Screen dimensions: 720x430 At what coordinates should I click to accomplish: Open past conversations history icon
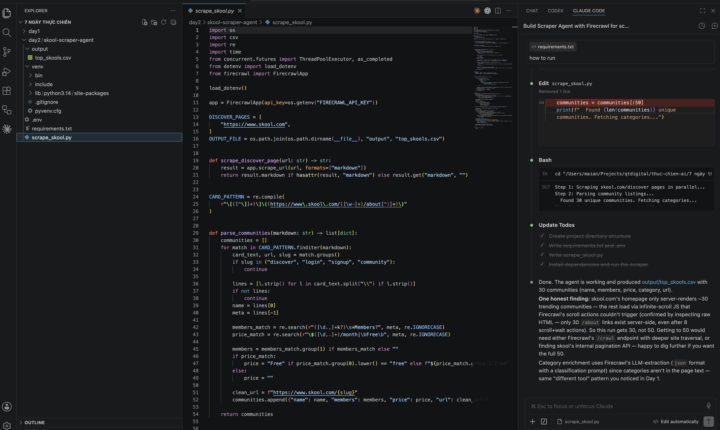(702, 26)
